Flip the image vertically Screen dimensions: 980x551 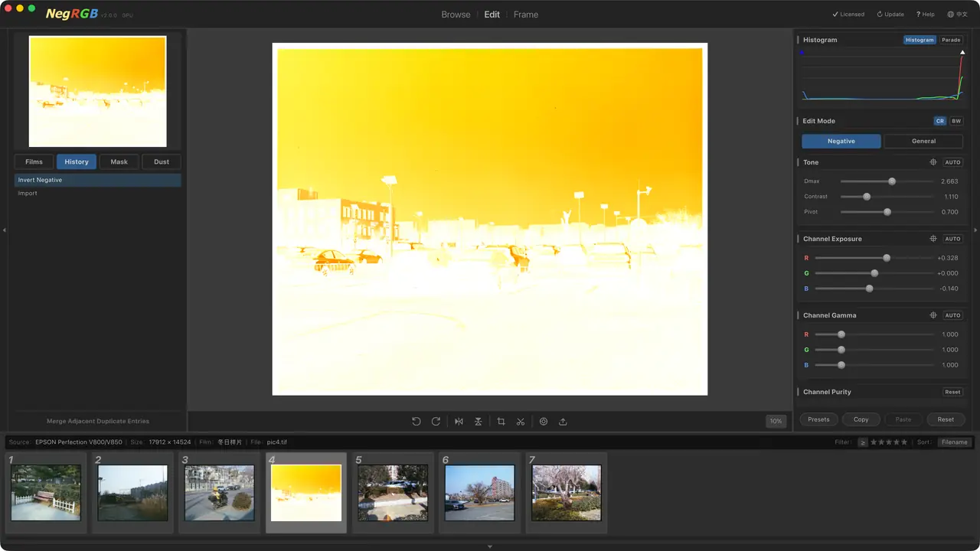[478, 422]
